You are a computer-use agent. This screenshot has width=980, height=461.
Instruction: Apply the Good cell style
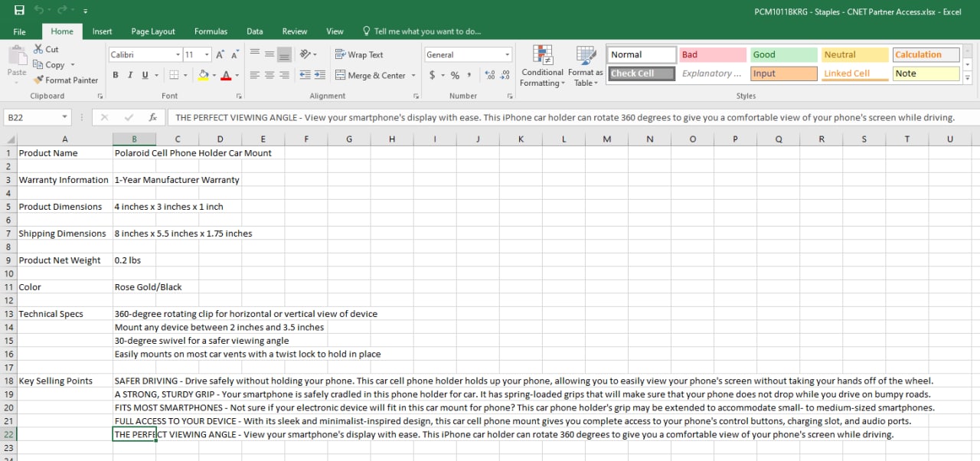(x=783, y=54)
